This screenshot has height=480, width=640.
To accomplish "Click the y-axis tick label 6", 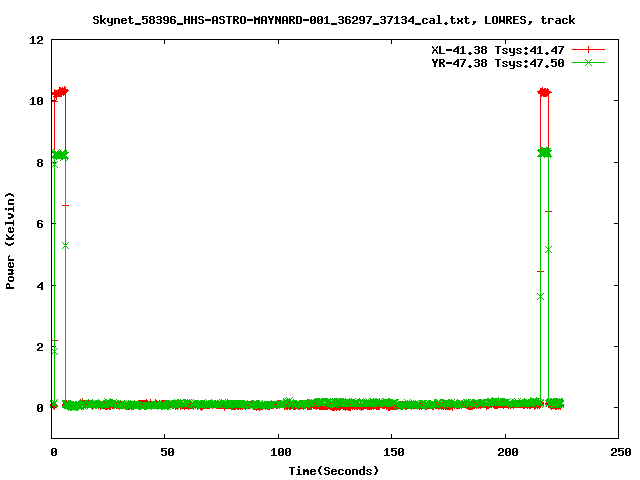I will point(40,224).
